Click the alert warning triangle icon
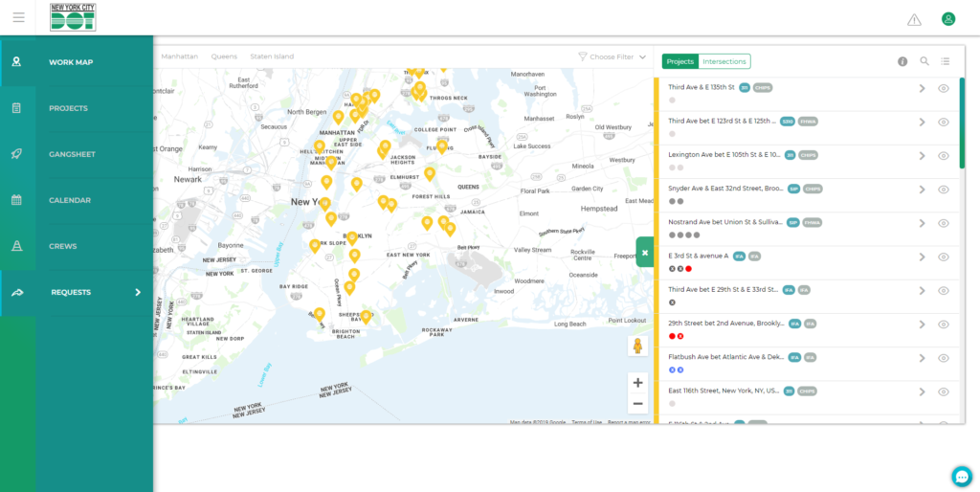This screenshot has width=980, height=492. tap(914, 19)
